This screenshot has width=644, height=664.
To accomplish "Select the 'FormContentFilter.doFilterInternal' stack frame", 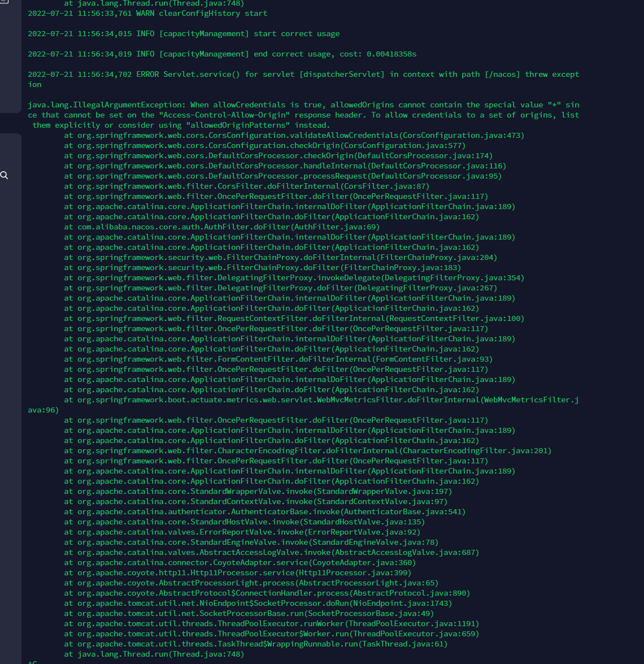I will [278, 359].
